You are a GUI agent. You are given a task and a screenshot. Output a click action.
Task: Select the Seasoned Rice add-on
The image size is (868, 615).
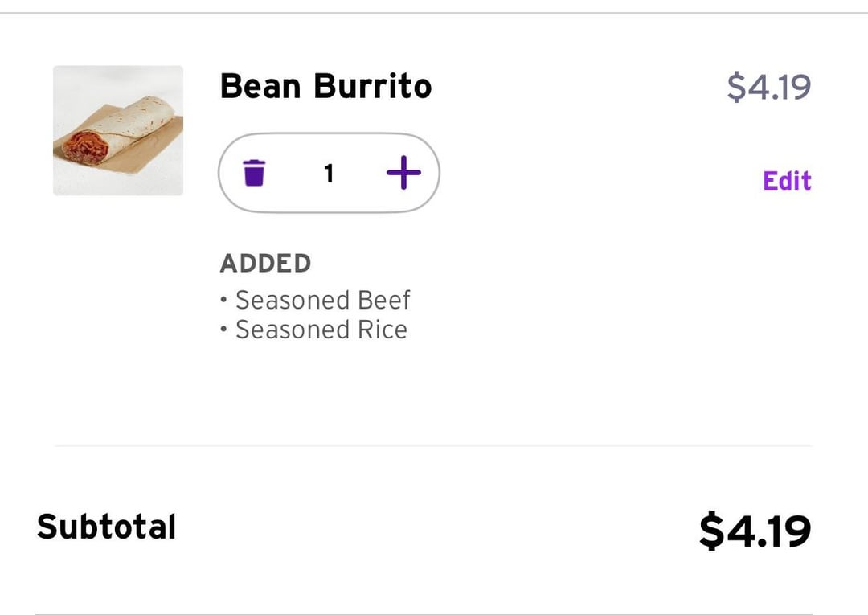click(x=321, y=330)
